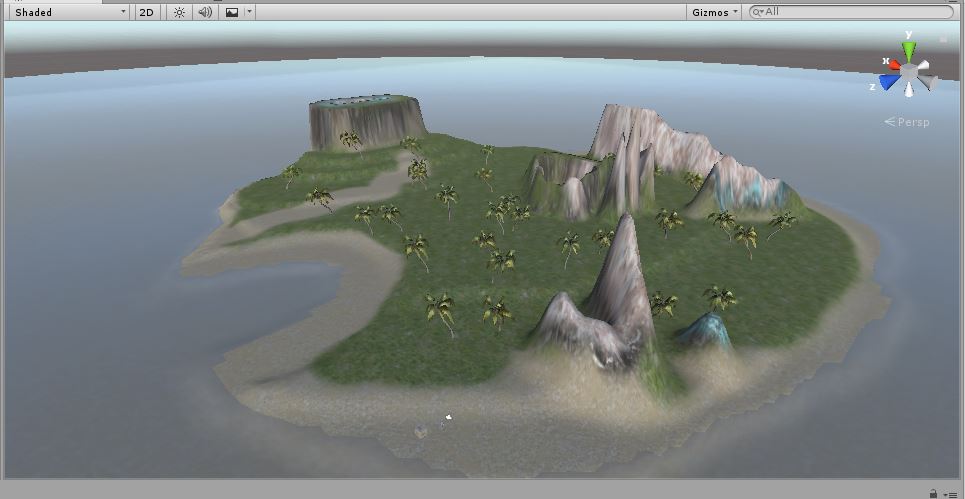This screenshot has height=499, width=965.
Task: Open the Shaded draw mode dropdown
Action: pos(70,12)
